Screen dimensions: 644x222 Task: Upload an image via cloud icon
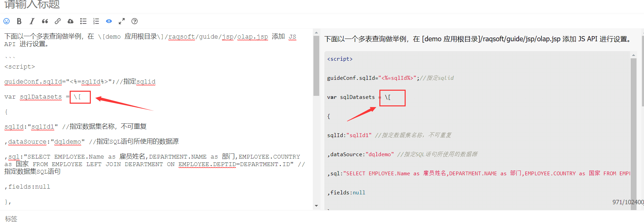(70, 21)
